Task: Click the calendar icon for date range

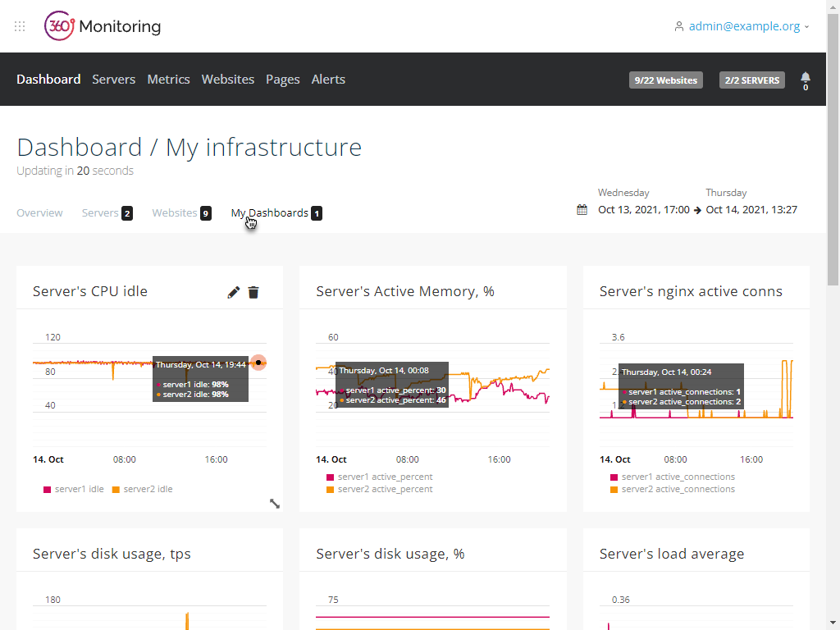Action: coord(582,210)
